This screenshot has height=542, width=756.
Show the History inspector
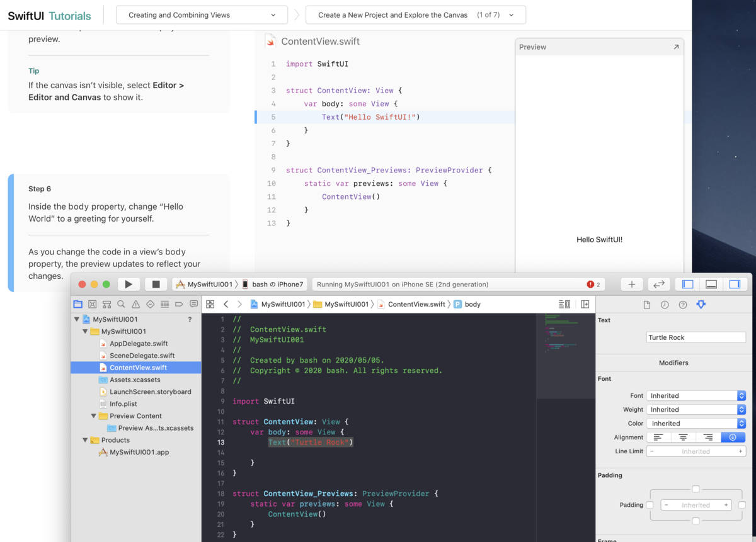[665, 305]
